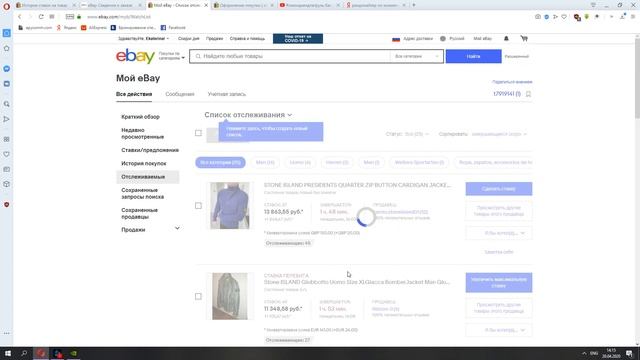This screenshot has width=640, height=360.
Task: Click bookmark icon next to username
Action: 528,94
